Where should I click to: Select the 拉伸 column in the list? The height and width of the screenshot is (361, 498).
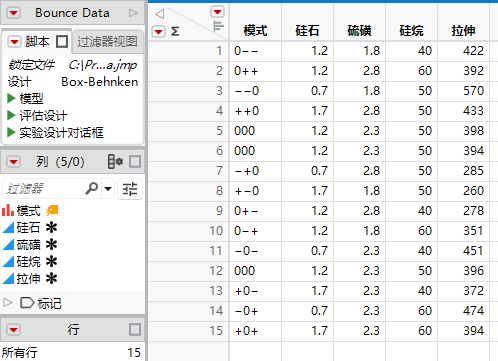click(29, 279)
